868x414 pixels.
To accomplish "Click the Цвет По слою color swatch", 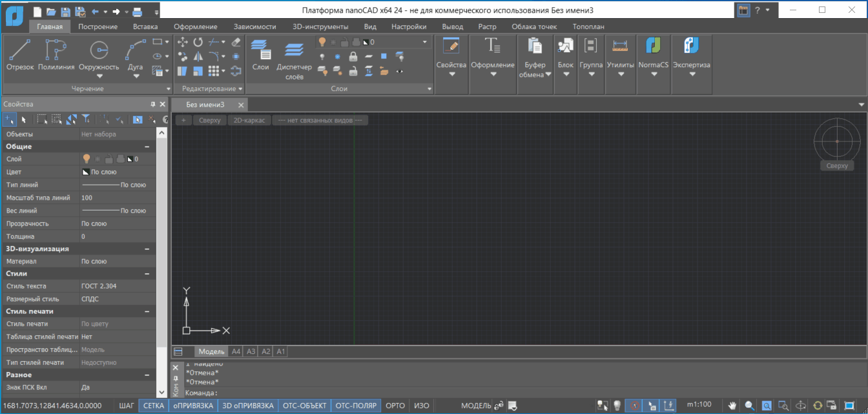I will pos(85,172).
